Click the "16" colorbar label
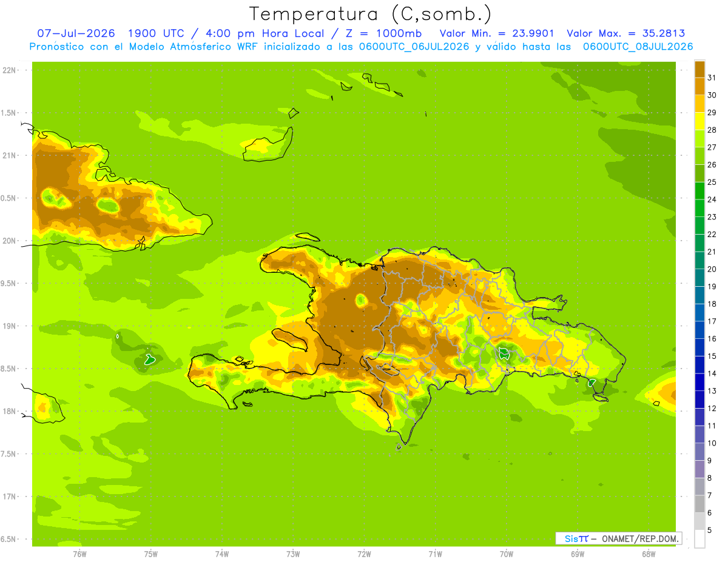The width and height of the screenshot is (728, 562). [712, 339]
